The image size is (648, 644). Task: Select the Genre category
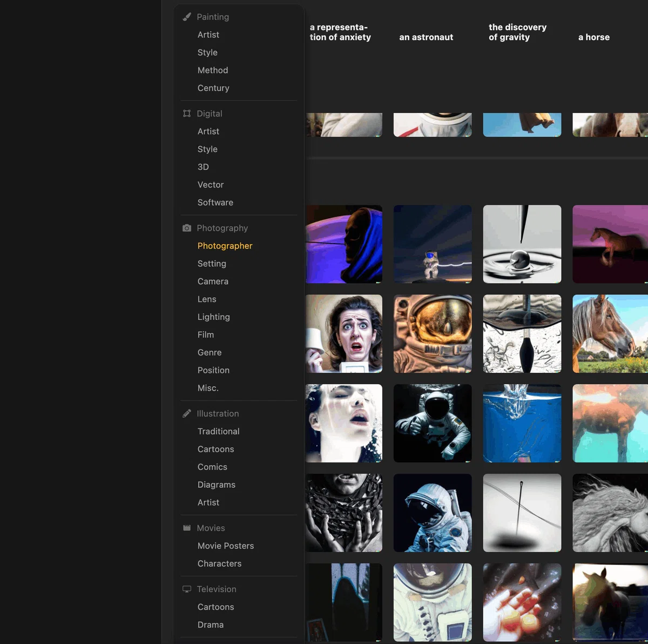(x=210, y=353)
